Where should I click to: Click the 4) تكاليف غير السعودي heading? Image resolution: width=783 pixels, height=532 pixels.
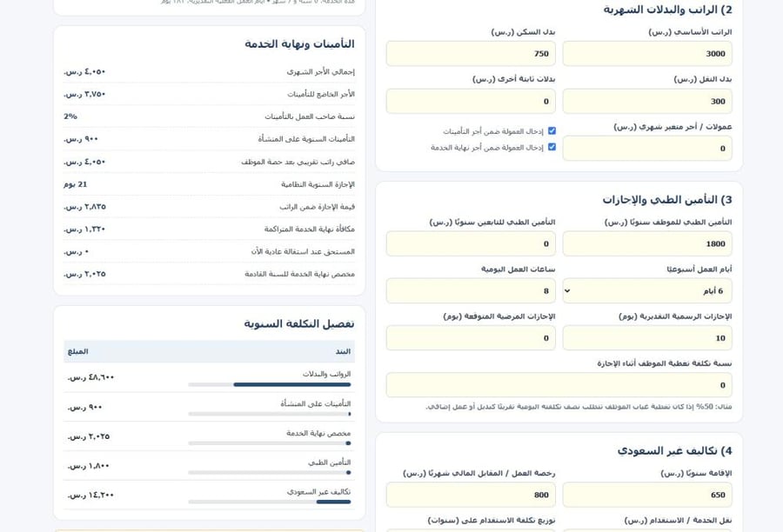tap(674, 450)
